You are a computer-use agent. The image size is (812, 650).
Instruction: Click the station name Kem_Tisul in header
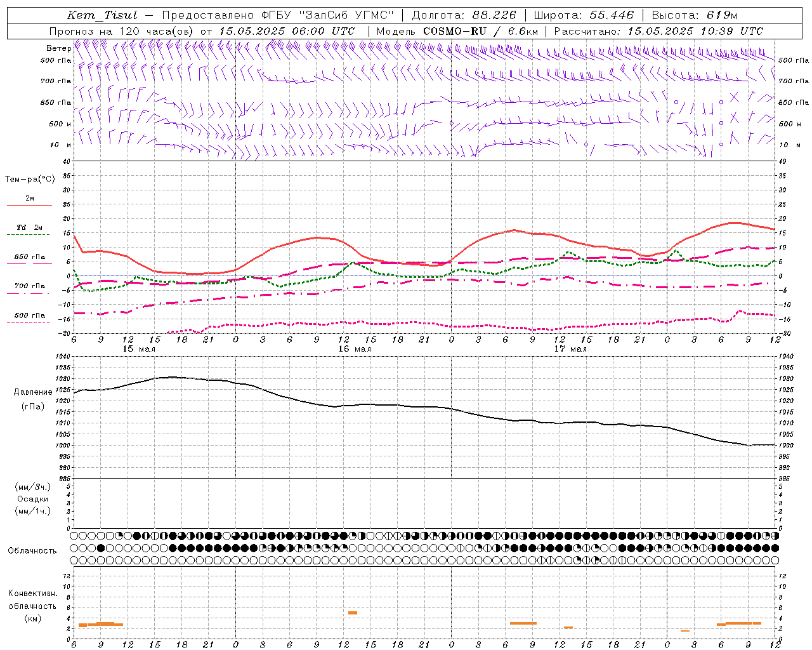(x=102, y=15)
